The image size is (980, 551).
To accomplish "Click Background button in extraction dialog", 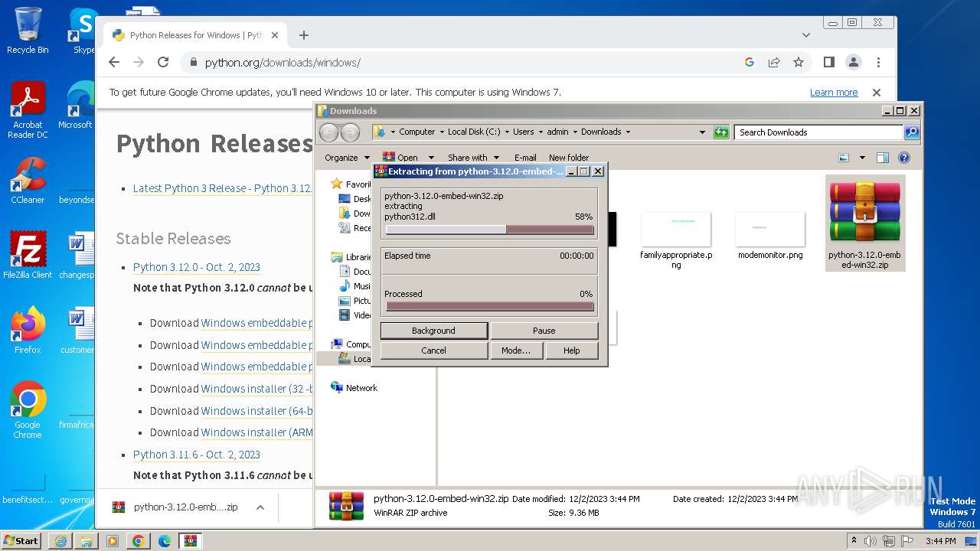I will [x=433, y=331].
